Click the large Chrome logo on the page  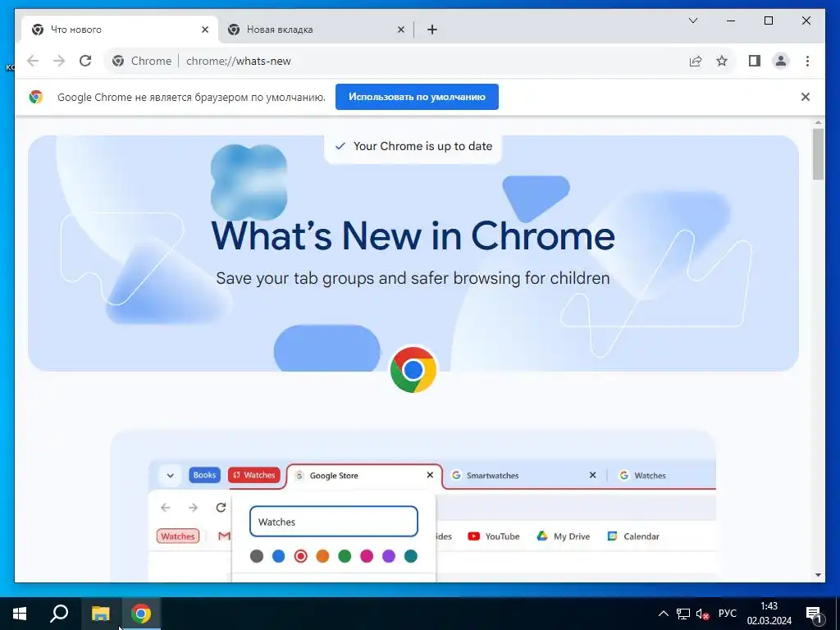click(x=413, y=370)
